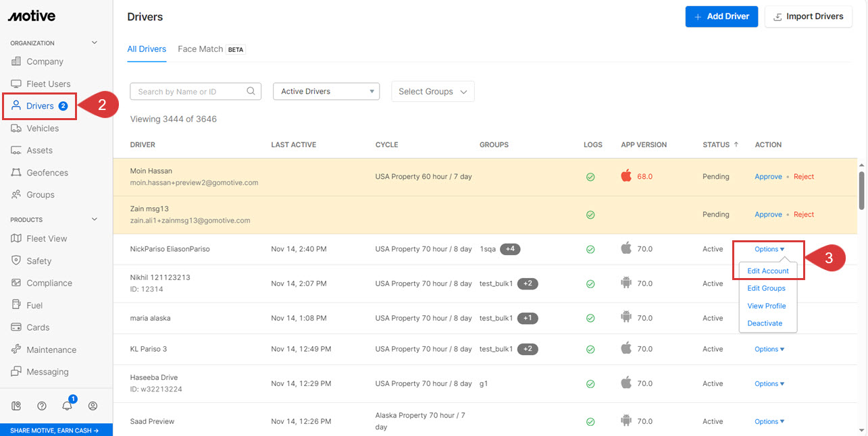
Task: Select driver name maria alaska
Action: [x=150, y=318]
